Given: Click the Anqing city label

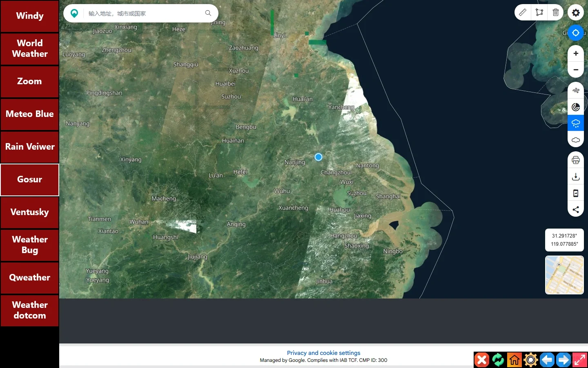Looking at the screenshot, I should 236,224.
